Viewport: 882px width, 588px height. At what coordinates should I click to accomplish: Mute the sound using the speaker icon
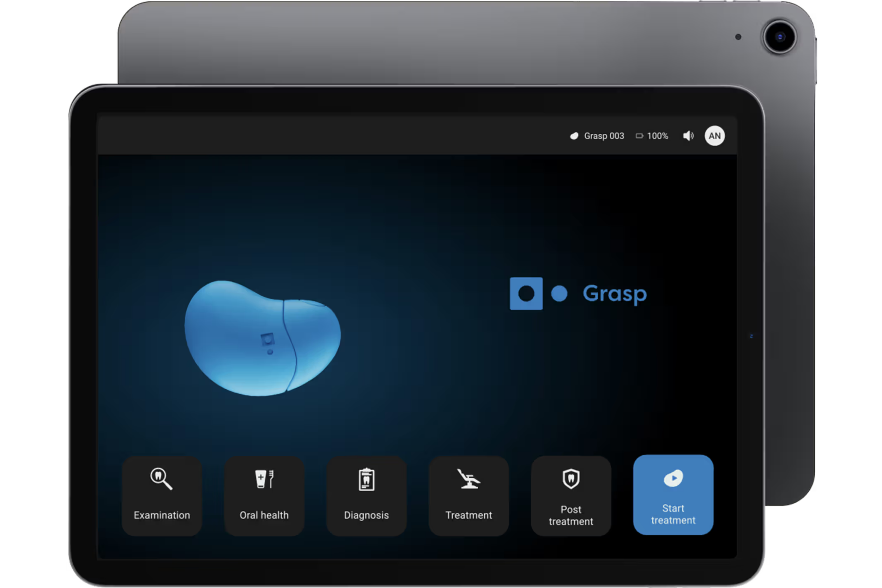[688, 136]
